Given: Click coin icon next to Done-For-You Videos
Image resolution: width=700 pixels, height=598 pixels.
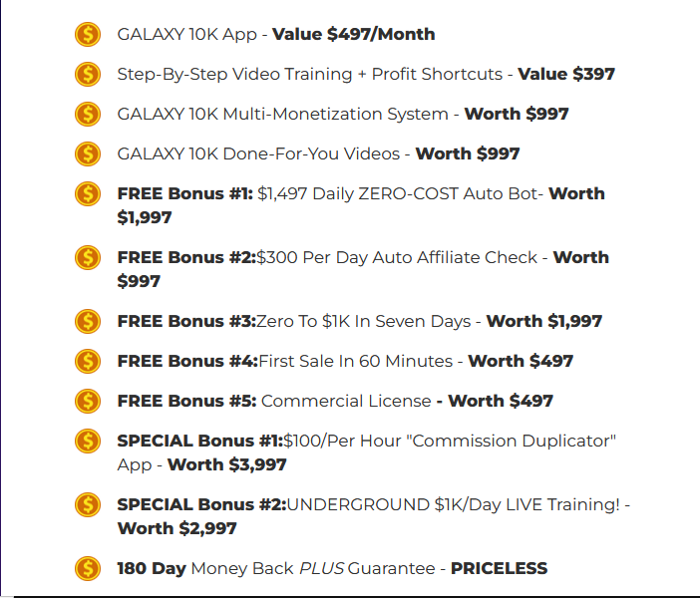Looking at the screenshot, I should [x=88, y=153].
